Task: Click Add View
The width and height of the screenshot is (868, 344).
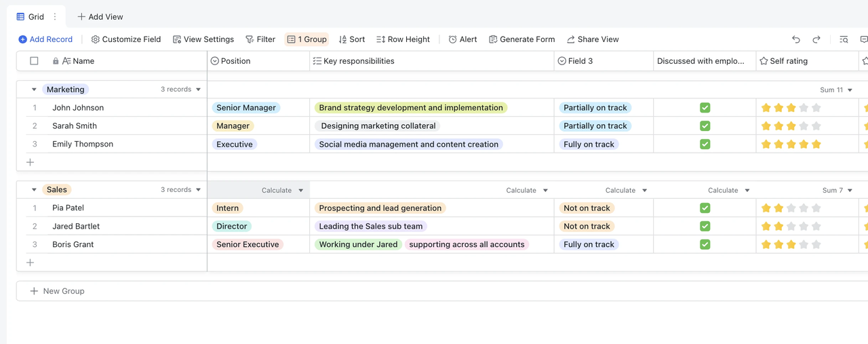Action: click(100, 16)
